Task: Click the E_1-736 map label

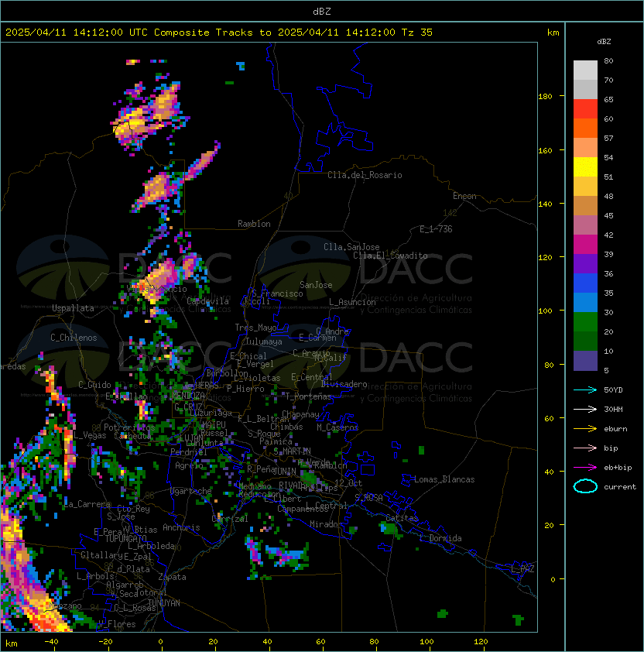Action: [x=436, y=229]
